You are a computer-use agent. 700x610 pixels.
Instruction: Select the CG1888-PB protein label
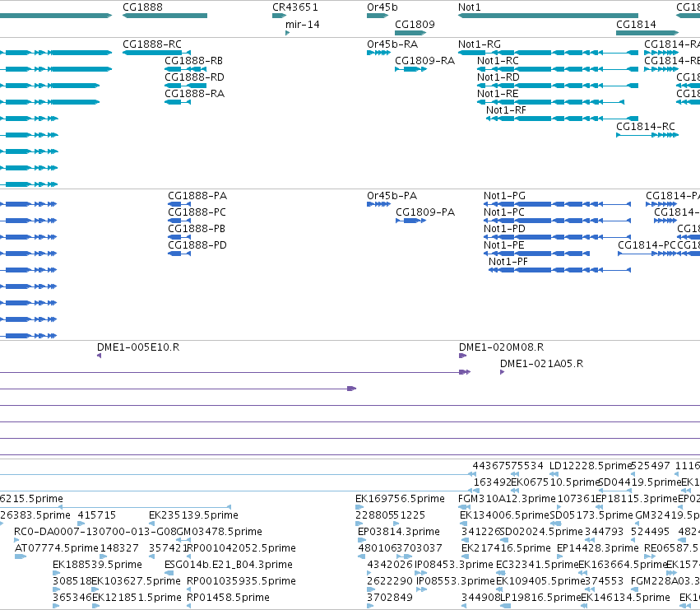(197, 229)
